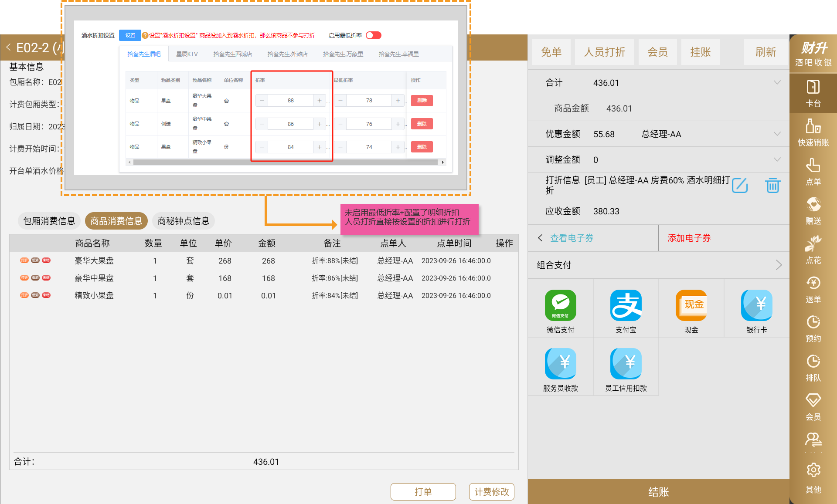
Task: Select the 点单 sidebar icon
Action: (813, 171)
